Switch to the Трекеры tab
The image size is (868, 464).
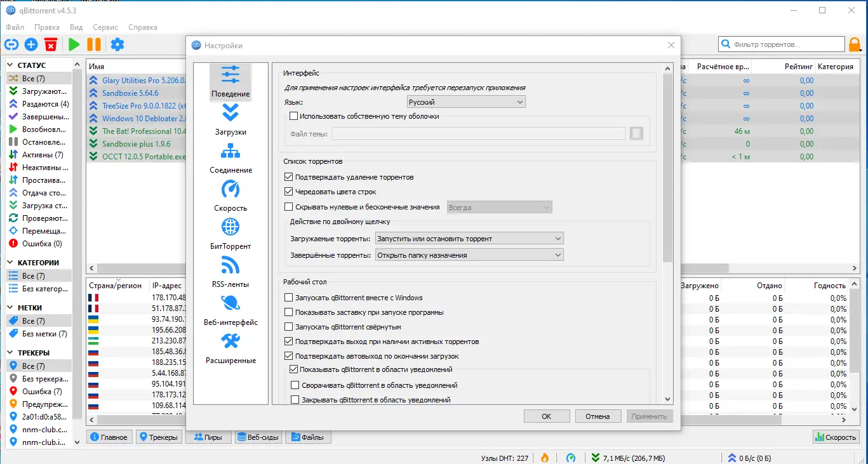coord(158,437)
